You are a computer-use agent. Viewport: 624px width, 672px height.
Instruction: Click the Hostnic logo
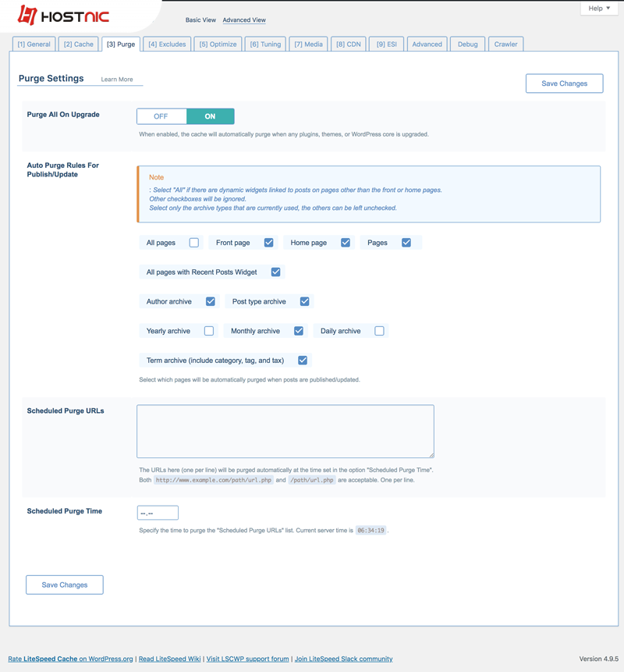[x=64, y=16]
